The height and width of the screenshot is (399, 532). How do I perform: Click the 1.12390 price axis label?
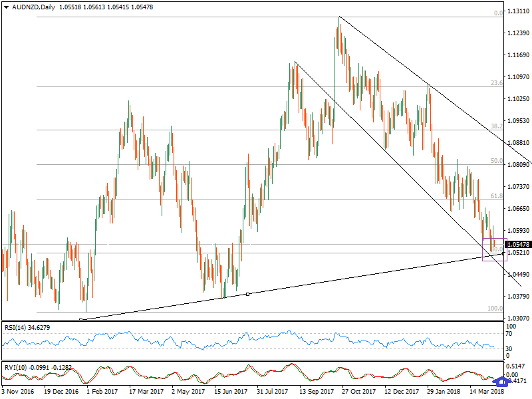tap(518, 33)
